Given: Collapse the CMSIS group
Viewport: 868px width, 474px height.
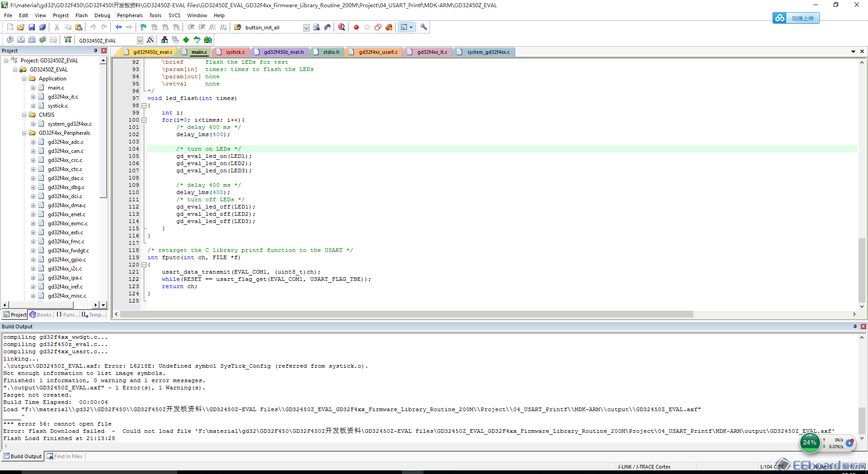Looking at the screenshot, I should (24, 115).
